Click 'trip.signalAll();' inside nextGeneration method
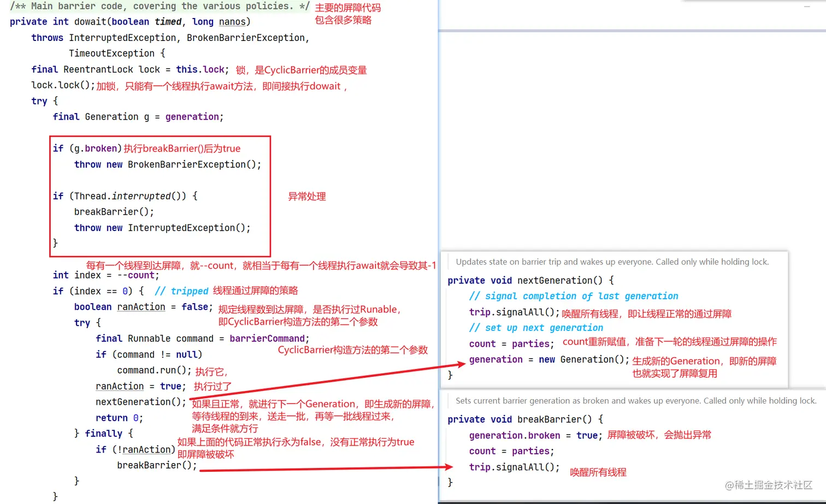 515,312
